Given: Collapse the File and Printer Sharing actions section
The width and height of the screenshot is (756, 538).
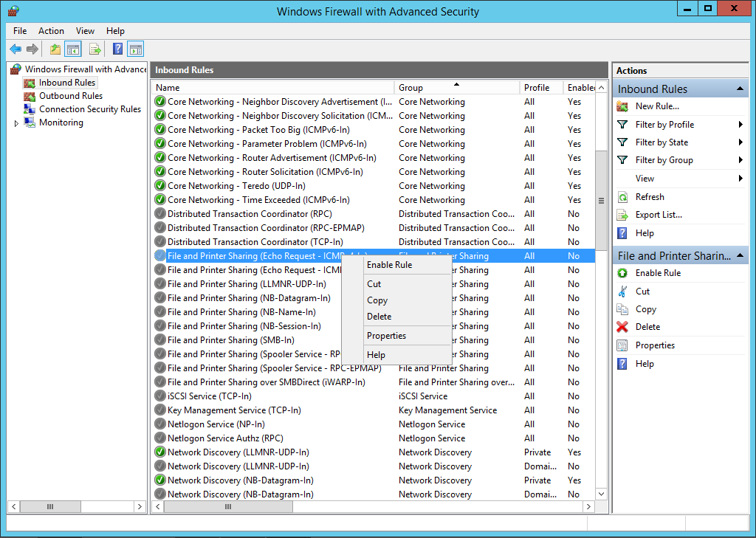Looking at the screenshot, I should pyautogui.click(x=740, y=256).
